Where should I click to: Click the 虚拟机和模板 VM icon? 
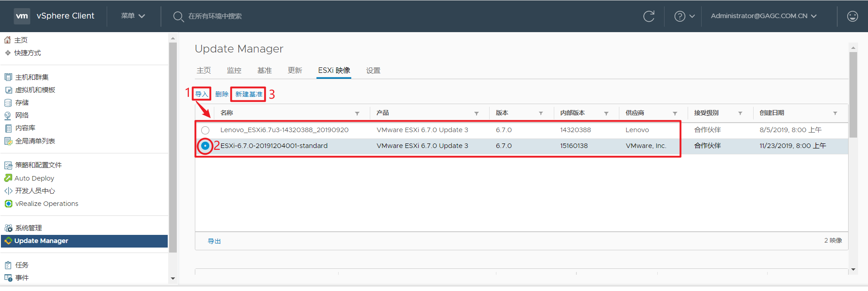point(8,90)
